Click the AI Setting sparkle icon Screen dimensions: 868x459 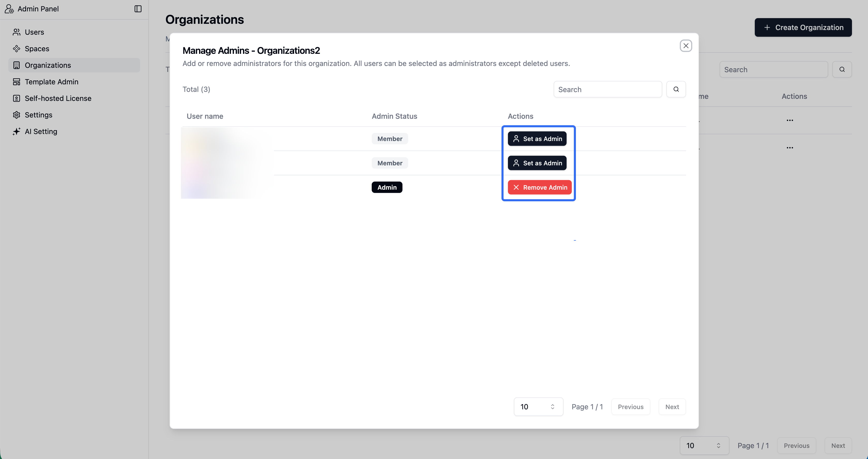click(x=17, y=131)
